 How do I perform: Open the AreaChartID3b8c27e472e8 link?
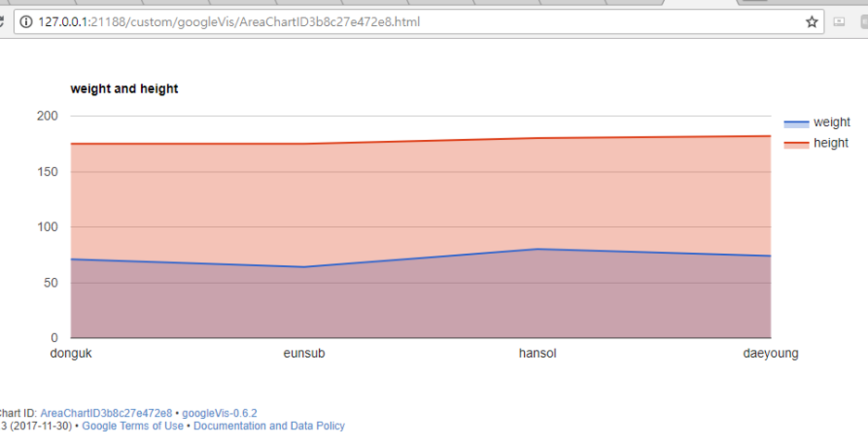[x=107, y=413]
